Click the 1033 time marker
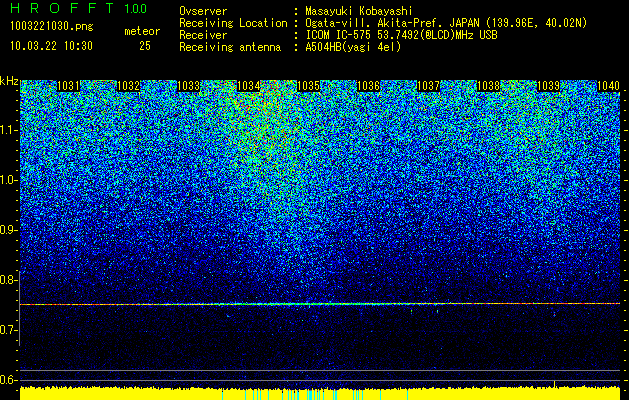Viewport: 629px width, 400px height. pyautogui.click(x=188, y=86)
